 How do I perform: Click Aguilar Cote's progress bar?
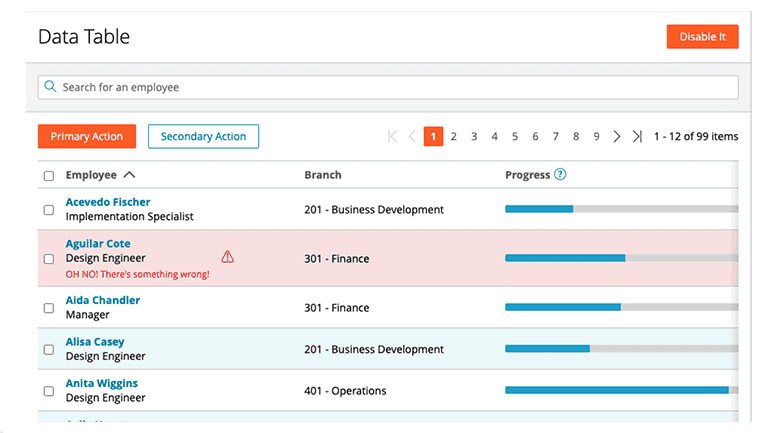622,258
